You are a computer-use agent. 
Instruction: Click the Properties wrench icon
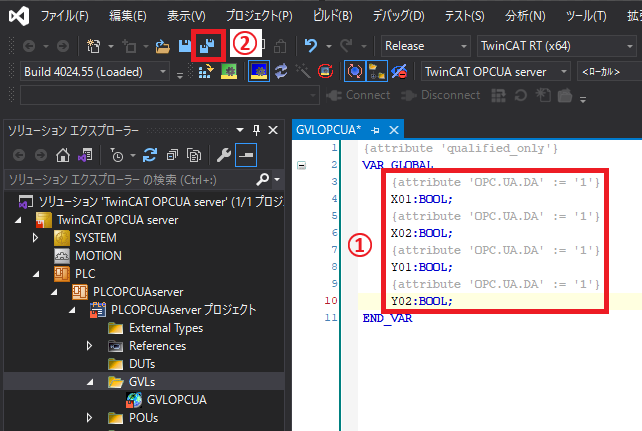click(x=224, y=155)
